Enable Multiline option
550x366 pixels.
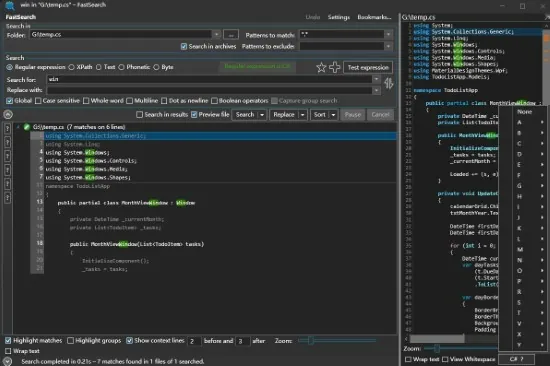129,101
